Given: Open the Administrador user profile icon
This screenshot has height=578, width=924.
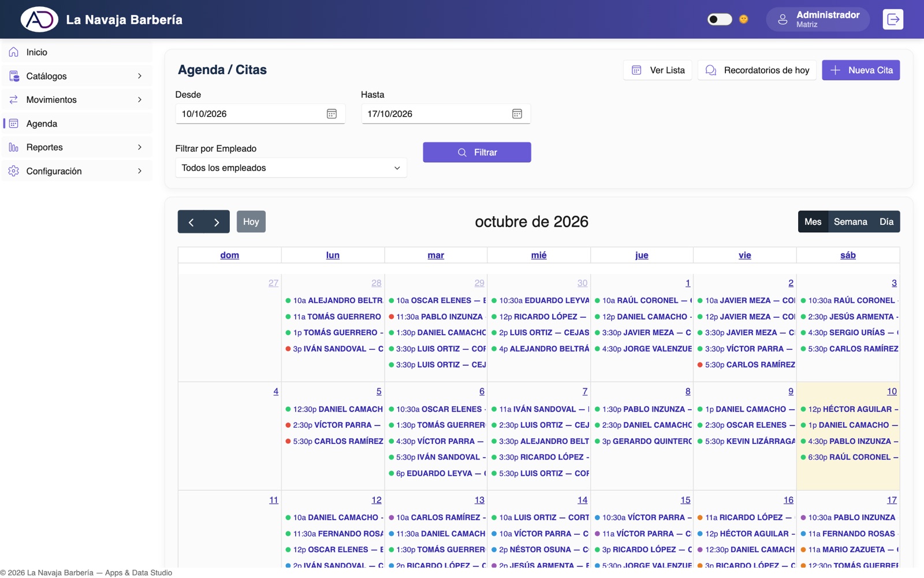Looking at the screenshot, I should tap(783, 19).
